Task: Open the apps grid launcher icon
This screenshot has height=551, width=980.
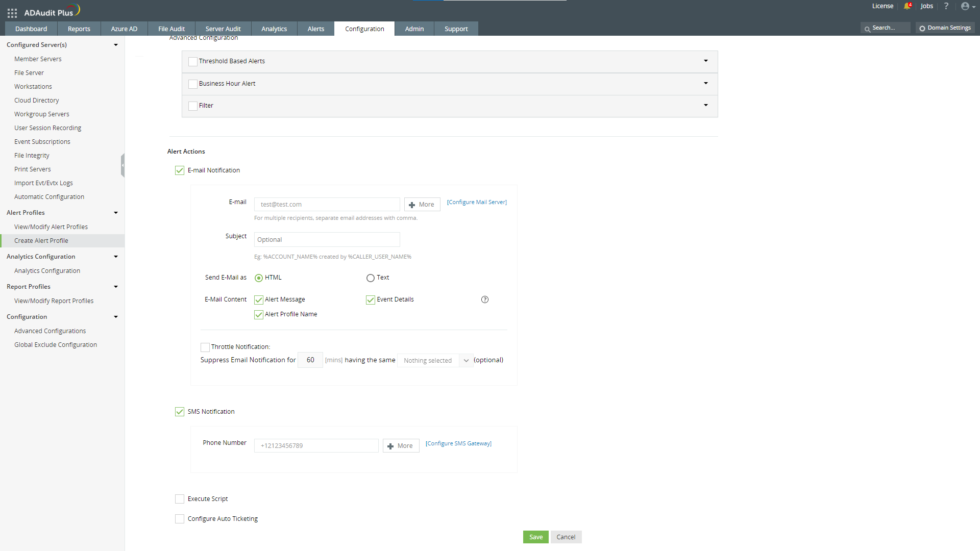Action: 12,13
